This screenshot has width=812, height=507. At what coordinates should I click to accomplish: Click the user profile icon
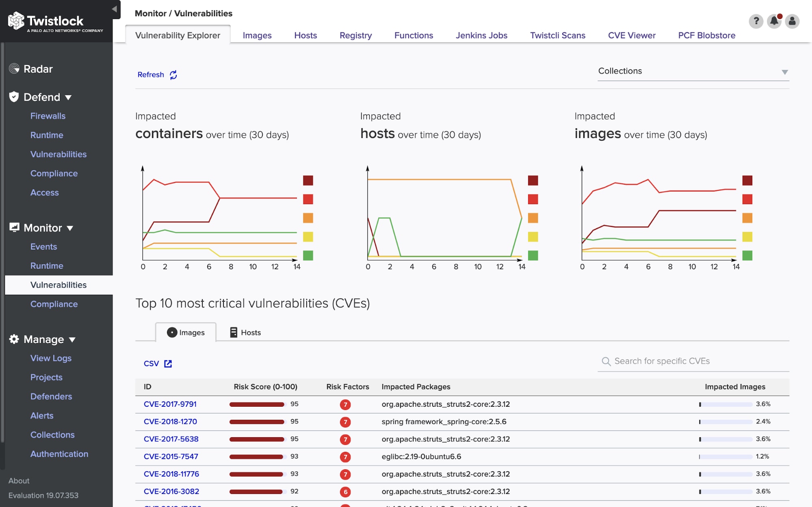(792, 21)
